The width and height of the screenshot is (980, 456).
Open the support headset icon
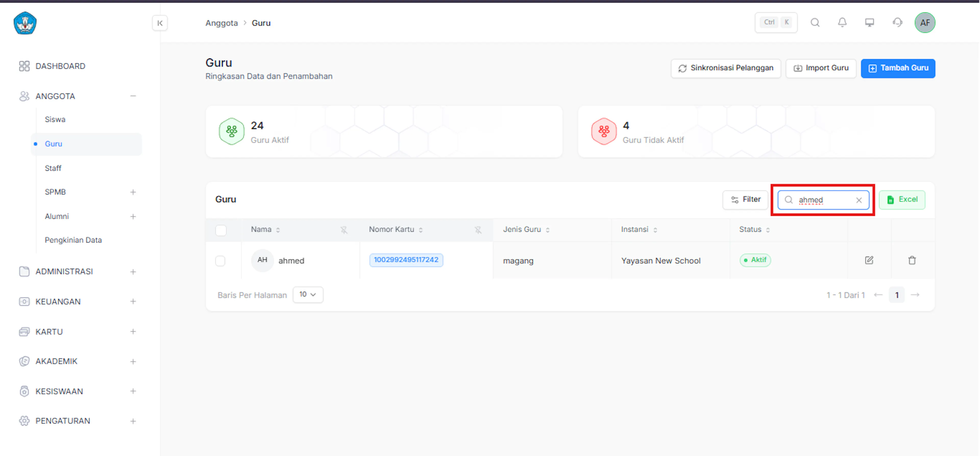click(897, 22)
